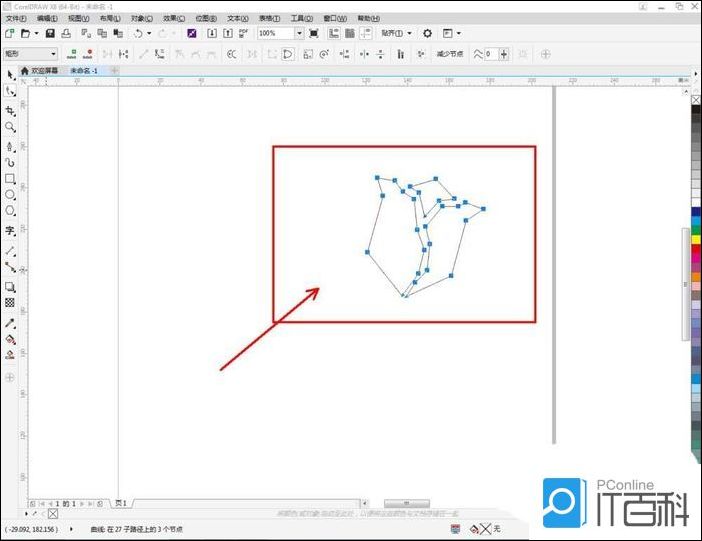The height and width of the screenshot is (541, 702).
Task: Select the Crop tool
Action: 10,111
